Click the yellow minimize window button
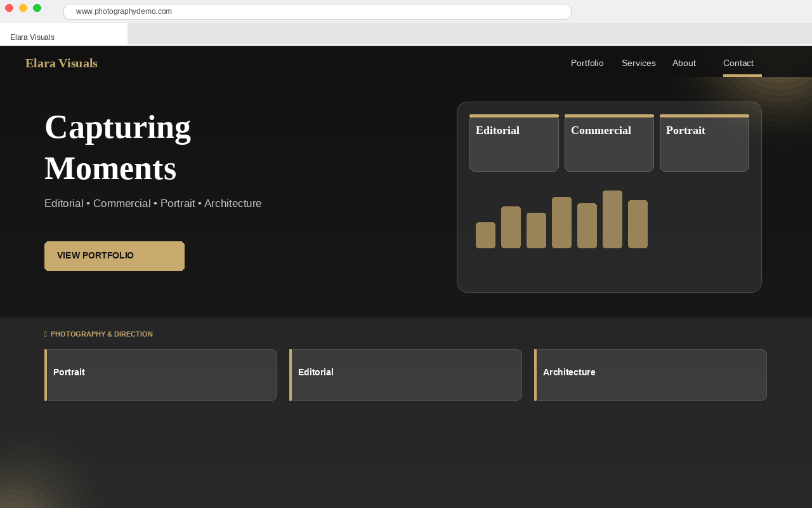 (x=23, y=8)
